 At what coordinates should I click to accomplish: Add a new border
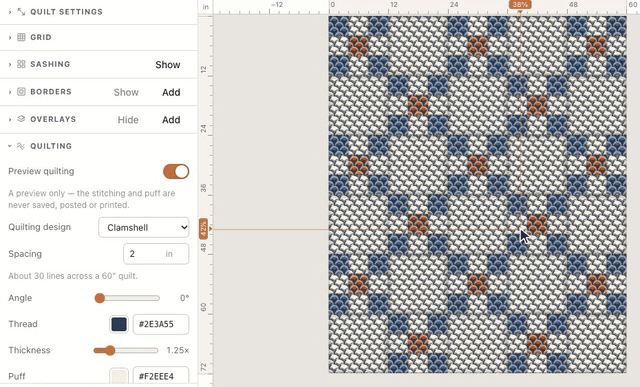point(171,92)
